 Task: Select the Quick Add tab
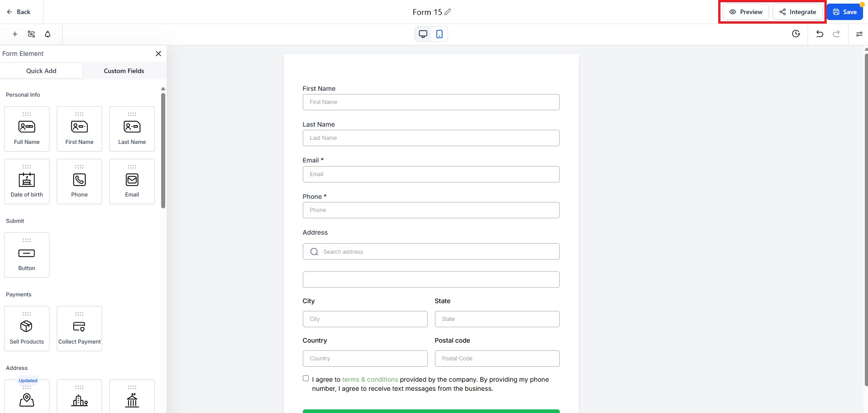(41, 71)
